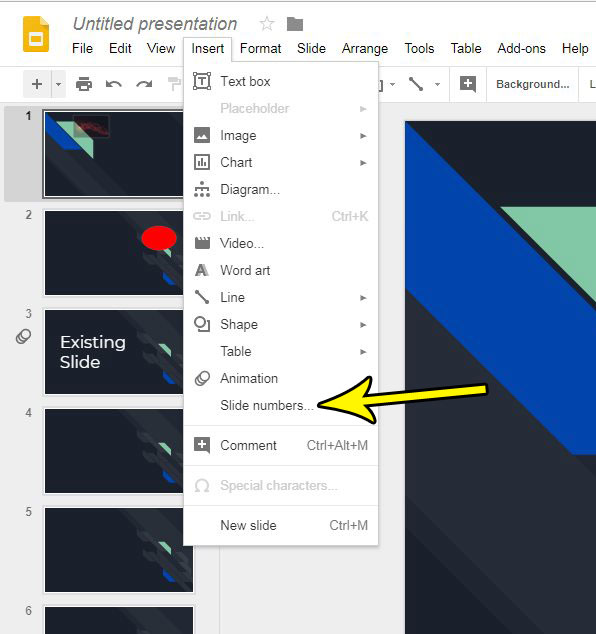Select Slide numbers... menu item
The image size is (596, 634).
click(x=281, y=406)
